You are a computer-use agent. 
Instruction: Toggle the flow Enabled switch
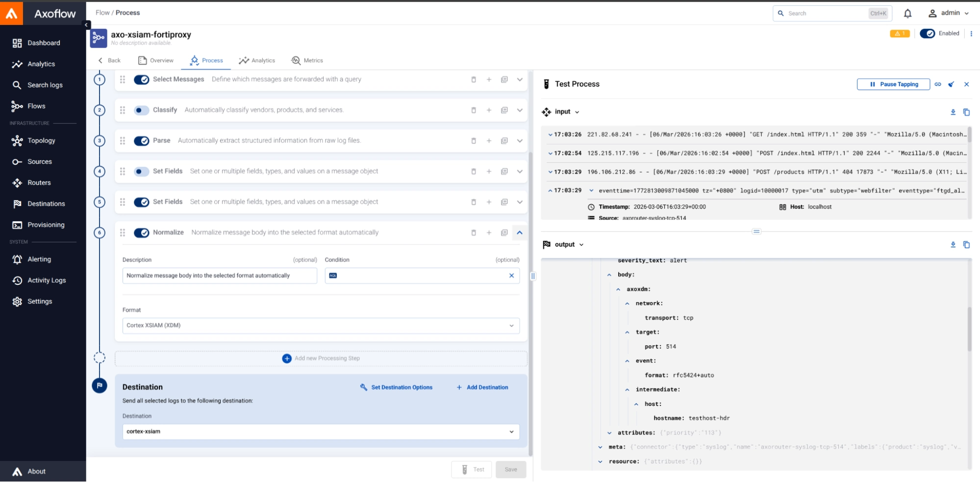pos(927,33)
